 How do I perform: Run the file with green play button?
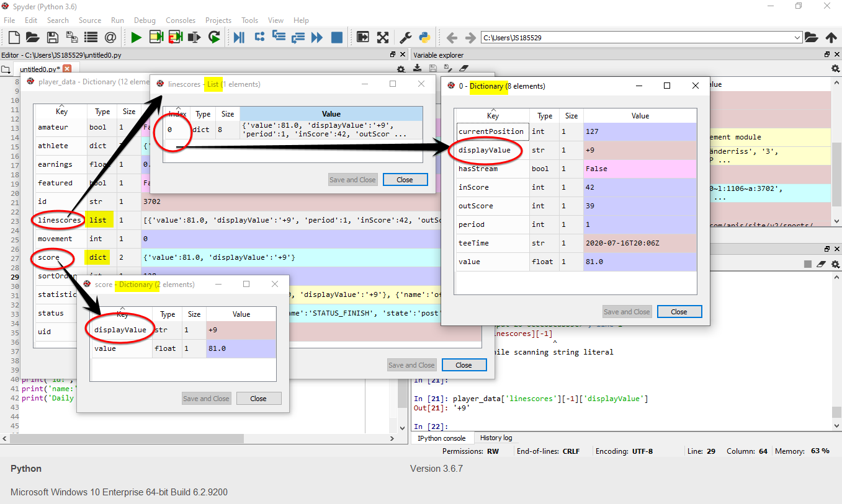136,37
